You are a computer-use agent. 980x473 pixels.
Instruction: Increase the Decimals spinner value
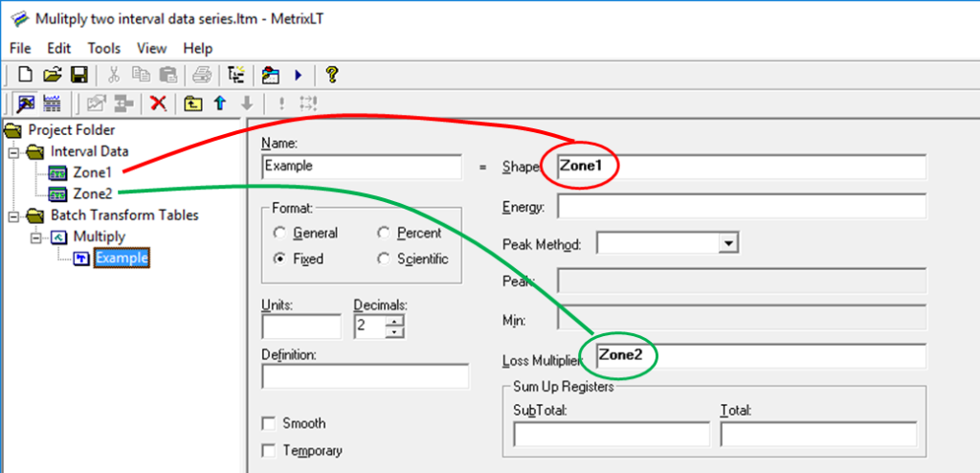pos(395,322)
